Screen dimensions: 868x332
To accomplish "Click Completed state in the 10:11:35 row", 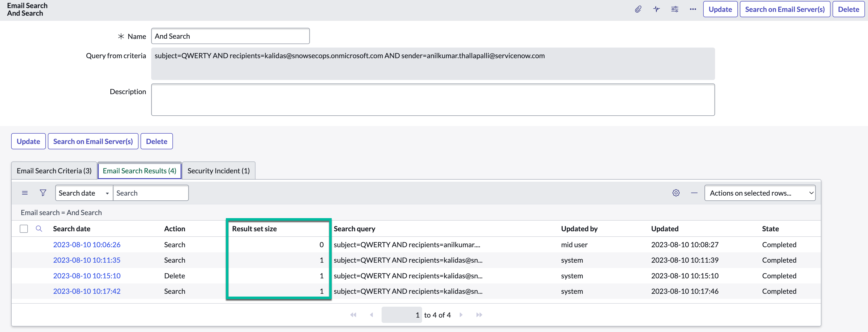I will tap(779, 260).
